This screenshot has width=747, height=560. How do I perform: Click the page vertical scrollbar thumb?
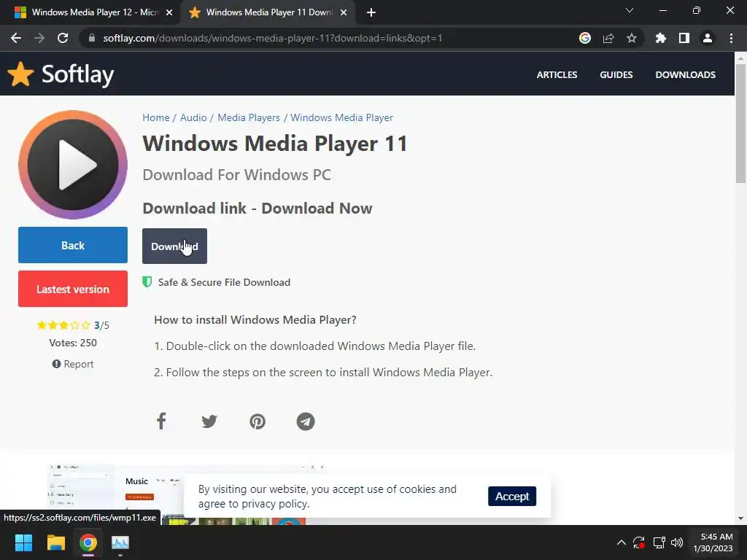tap(740, 122)
